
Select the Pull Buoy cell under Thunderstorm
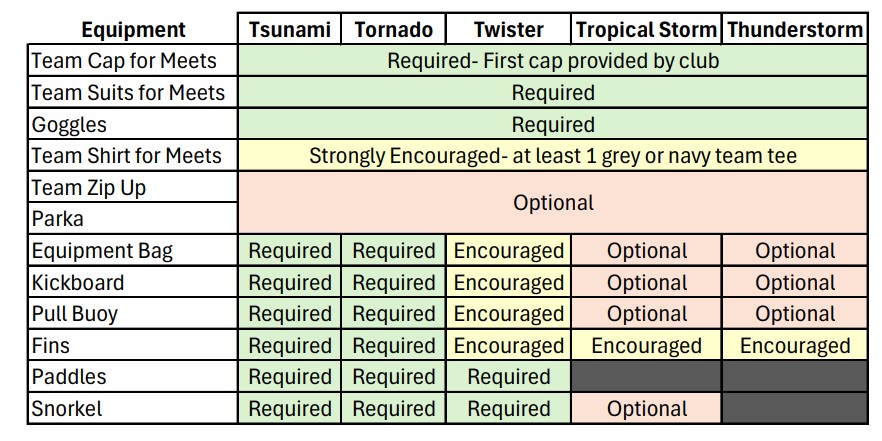(795, 314)
